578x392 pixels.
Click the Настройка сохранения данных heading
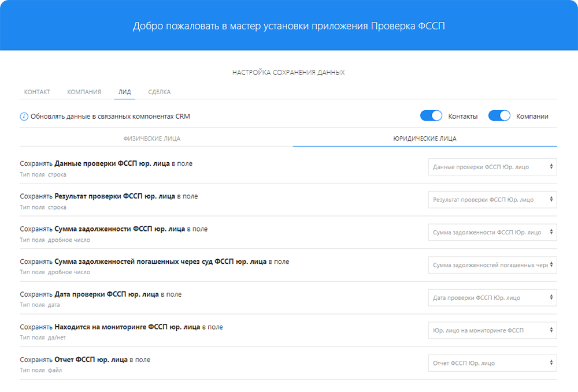tap(288, 73)
